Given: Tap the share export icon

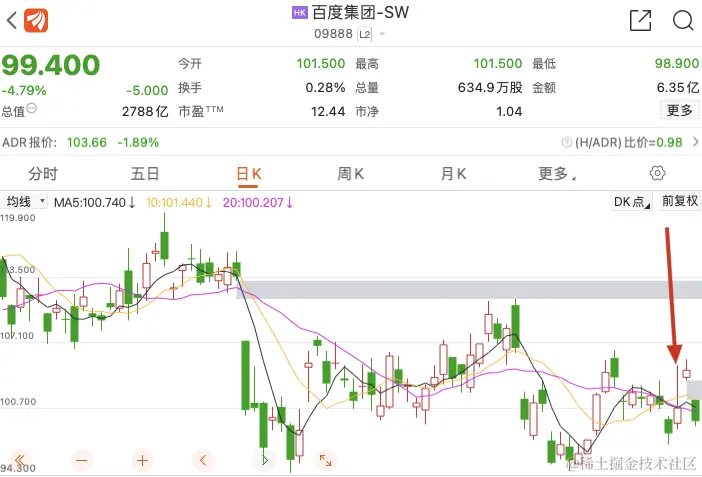Looking at the screenshot, I should point(640,21).
